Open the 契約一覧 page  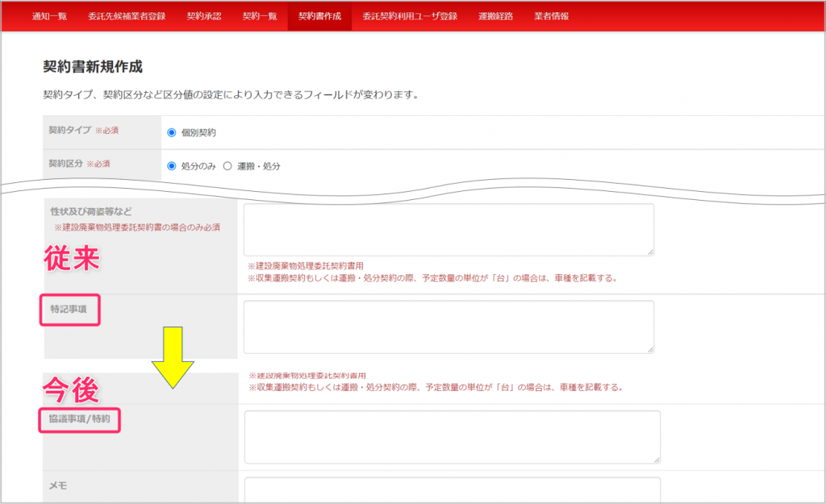(260, 16)
